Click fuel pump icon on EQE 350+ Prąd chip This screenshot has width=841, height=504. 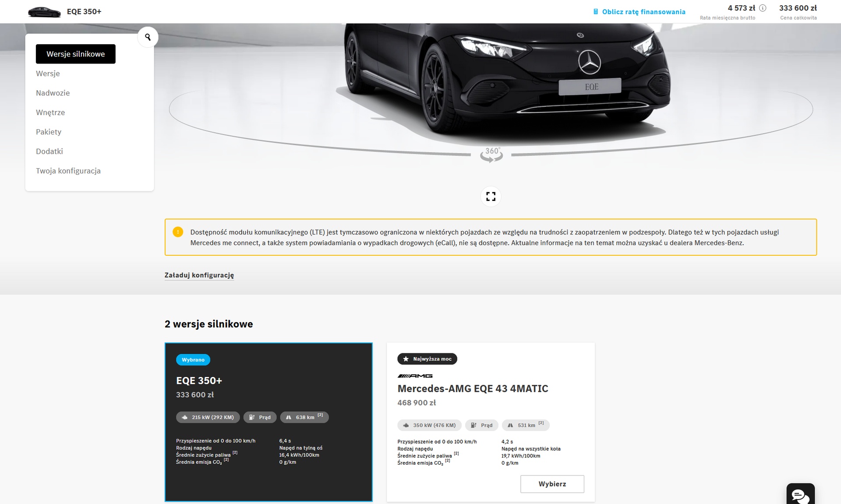[x=252, y=417]
